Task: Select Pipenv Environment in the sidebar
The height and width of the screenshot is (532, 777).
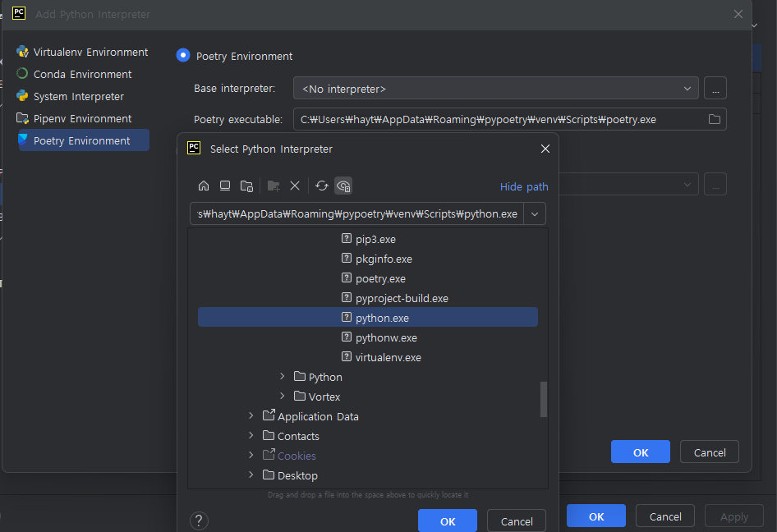Action: coord(83,119)
